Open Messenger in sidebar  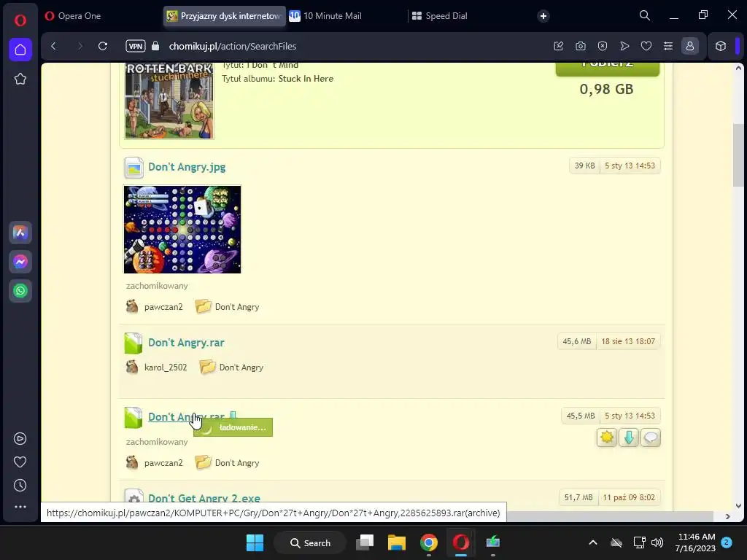coord(20,262)
